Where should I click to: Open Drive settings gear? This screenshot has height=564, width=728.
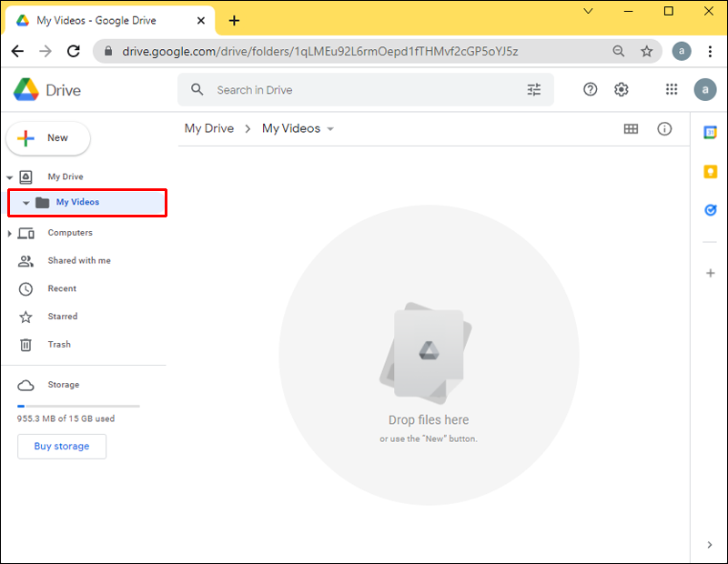pyautogui.click(x=622, y=89)
